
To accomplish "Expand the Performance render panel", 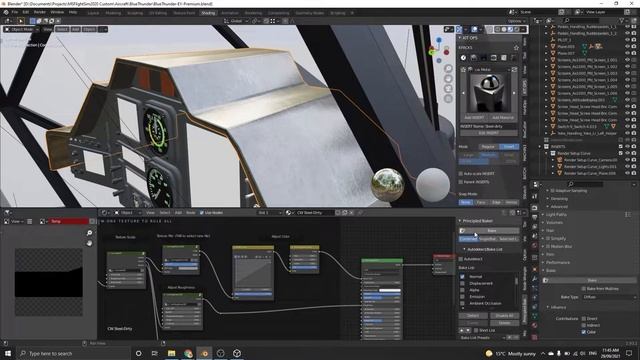I will [x=558, y=262].
